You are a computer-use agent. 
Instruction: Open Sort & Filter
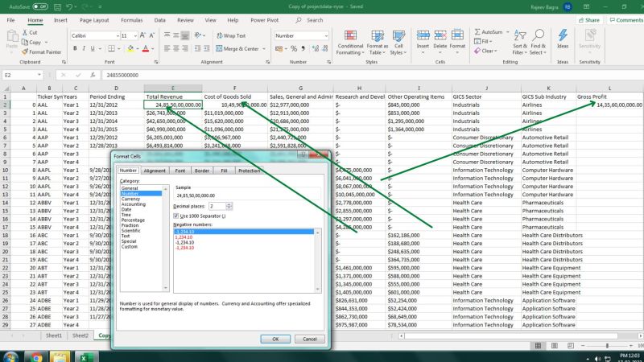pyautogui.click(x=519, y=43)
